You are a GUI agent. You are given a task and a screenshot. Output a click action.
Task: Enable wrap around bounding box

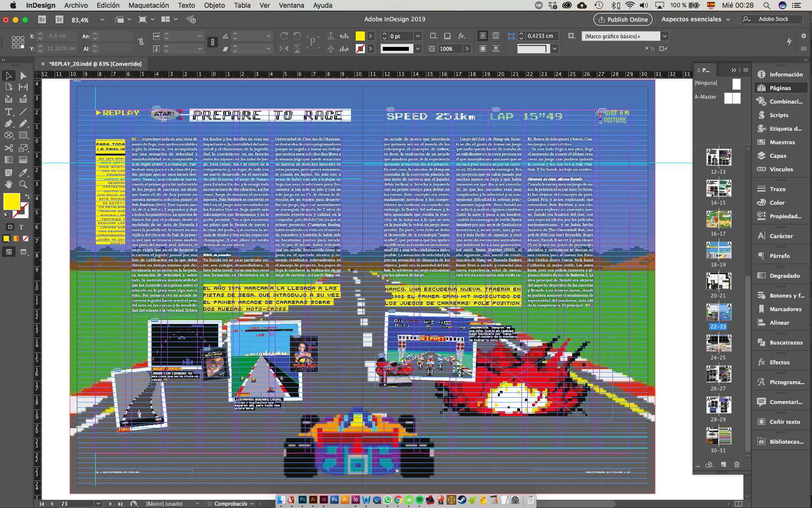tap(496, 36)
